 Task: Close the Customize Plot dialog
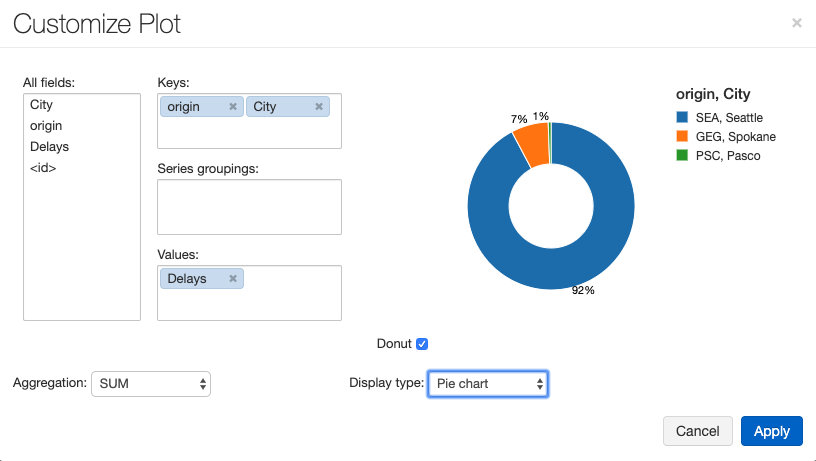797,23
